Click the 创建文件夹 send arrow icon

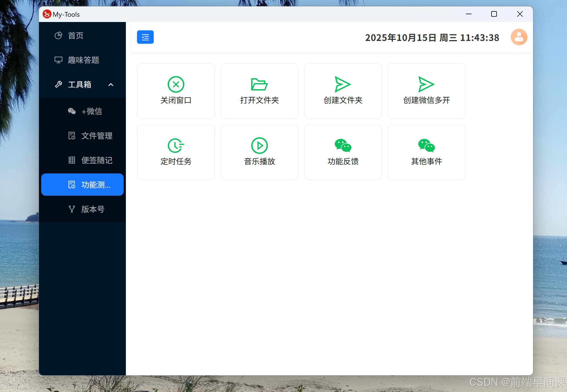point(343,84)
